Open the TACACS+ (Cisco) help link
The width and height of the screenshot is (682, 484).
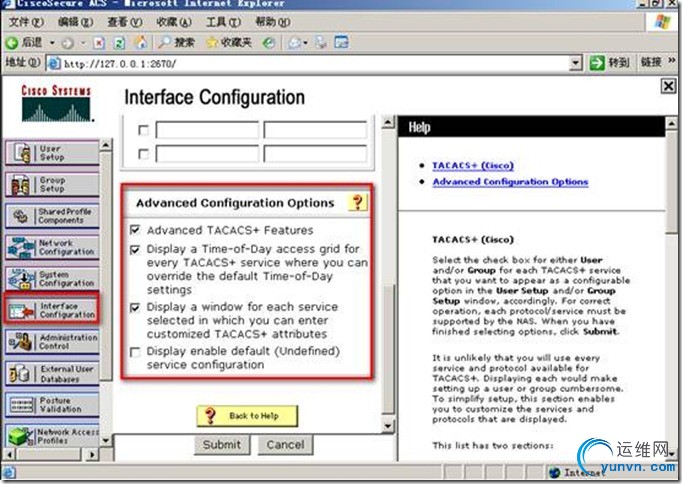(473, 166)
